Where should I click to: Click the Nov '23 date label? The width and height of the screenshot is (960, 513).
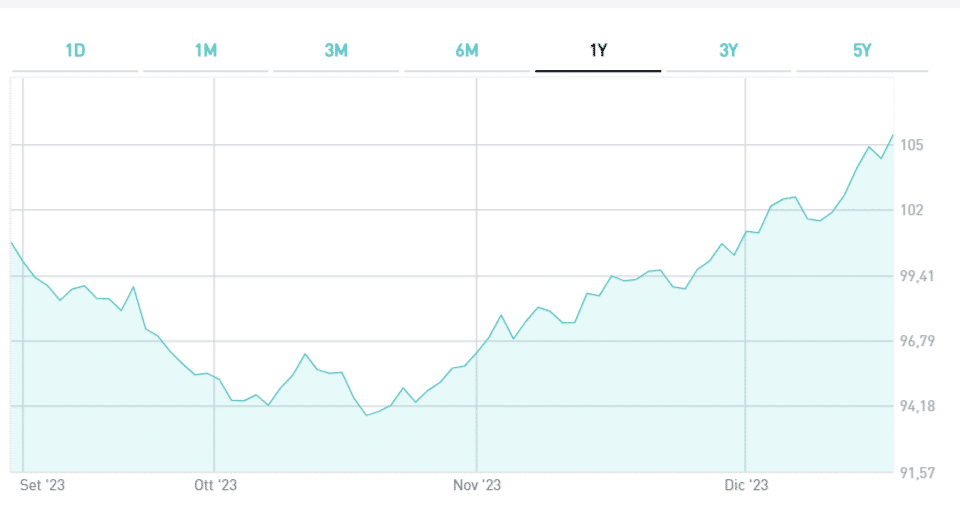476,486
